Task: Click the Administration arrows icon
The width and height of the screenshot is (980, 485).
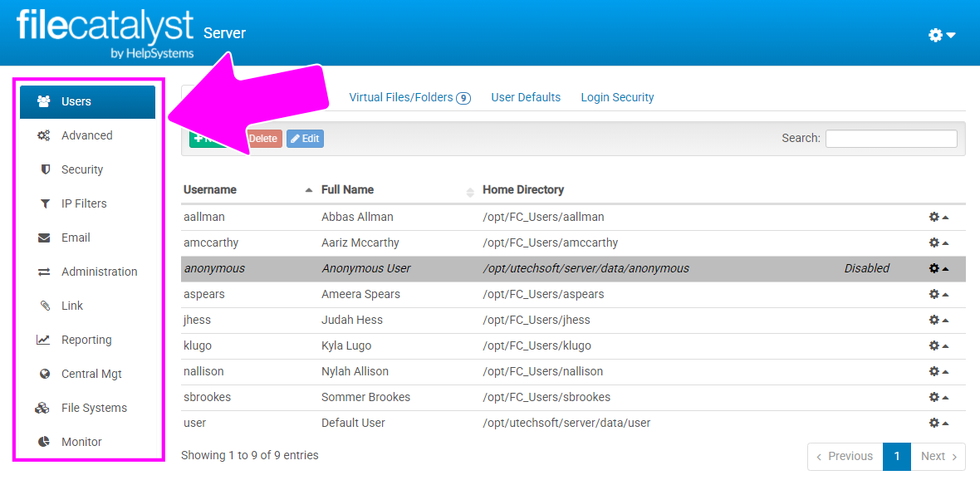Action: pos(44,272)
